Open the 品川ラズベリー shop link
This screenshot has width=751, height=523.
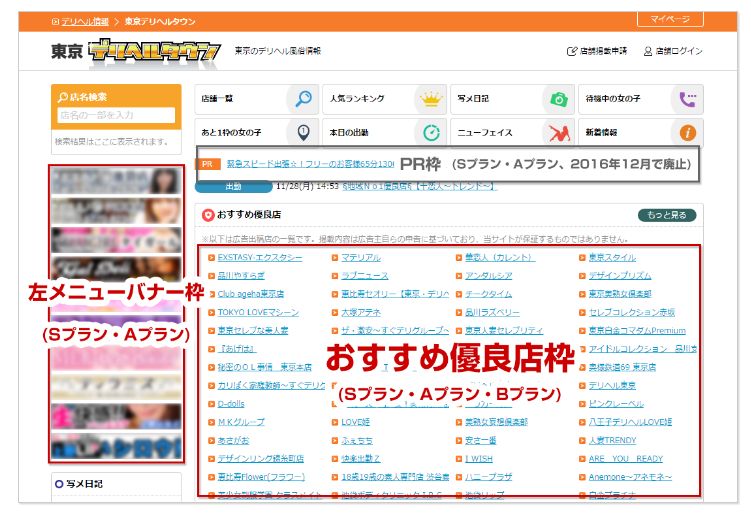tap(492, 312)
